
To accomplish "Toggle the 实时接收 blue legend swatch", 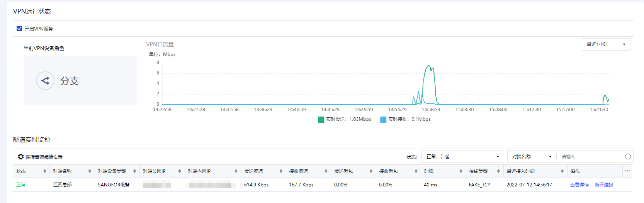I will click(383, 120).
